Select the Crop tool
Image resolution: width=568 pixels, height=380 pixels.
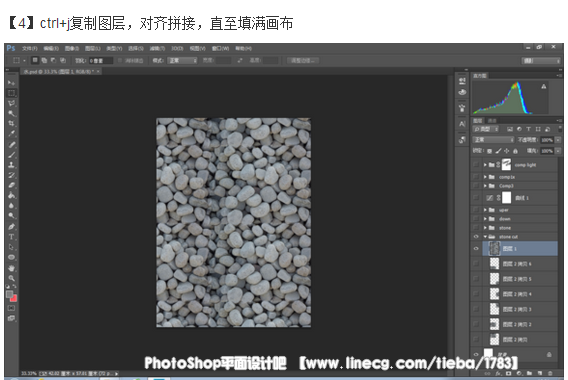pyautogui.click(x=11, y=124)
